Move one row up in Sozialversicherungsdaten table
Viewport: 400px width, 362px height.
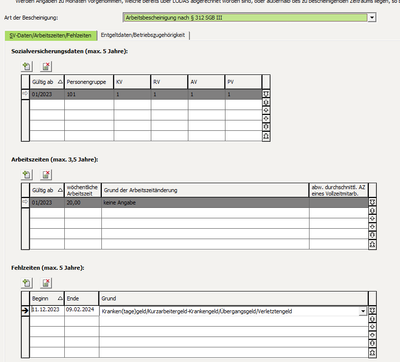pos(266,110)
